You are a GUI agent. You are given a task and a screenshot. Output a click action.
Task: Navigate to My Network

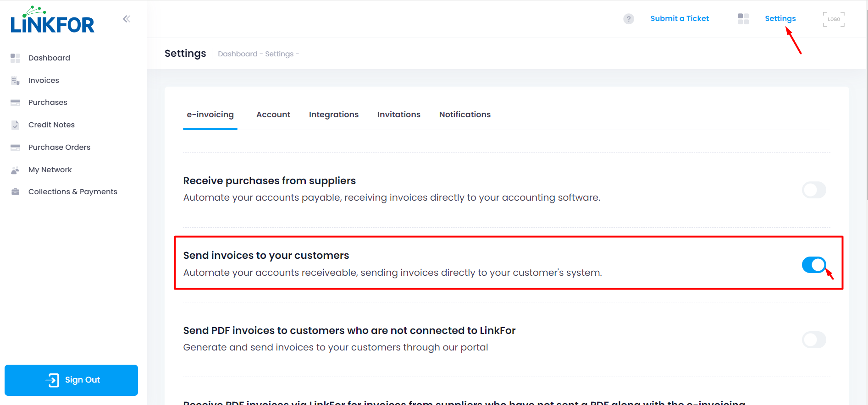point(50,170)
